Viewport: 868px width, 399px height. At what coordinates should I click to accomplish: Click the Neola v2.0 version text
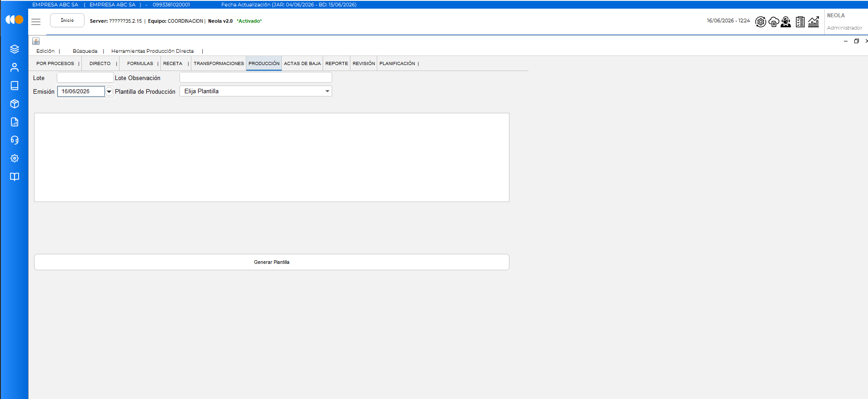(220, 21)
